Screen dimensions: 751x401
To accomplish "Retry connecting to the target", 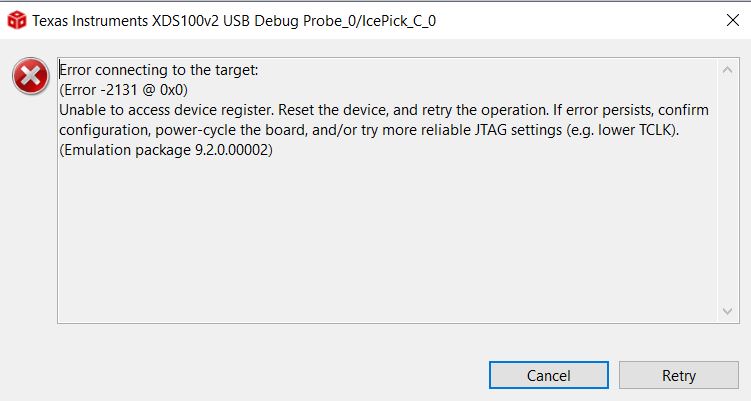I will tap(679, 375).
